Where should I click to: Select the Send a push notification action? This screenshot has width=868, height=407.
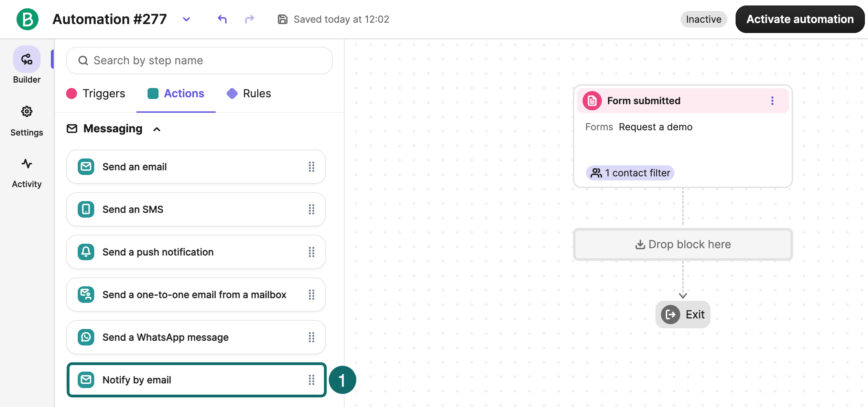(196, 252)
